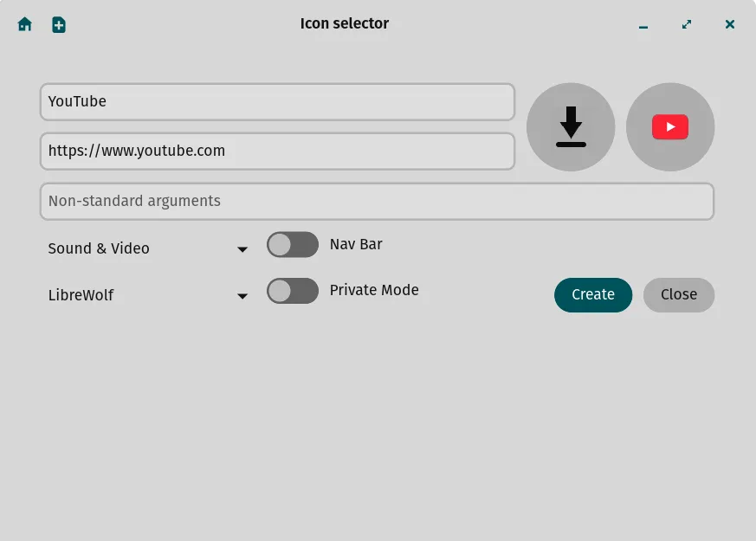
Task: Open the Sound & Video category dropdown
Action: point(147,248)
